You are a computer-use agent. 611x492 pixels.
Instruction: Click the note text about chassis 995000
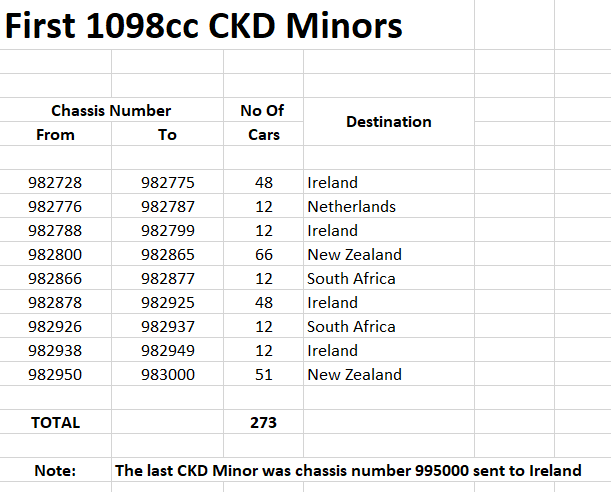tap(348, 470)
